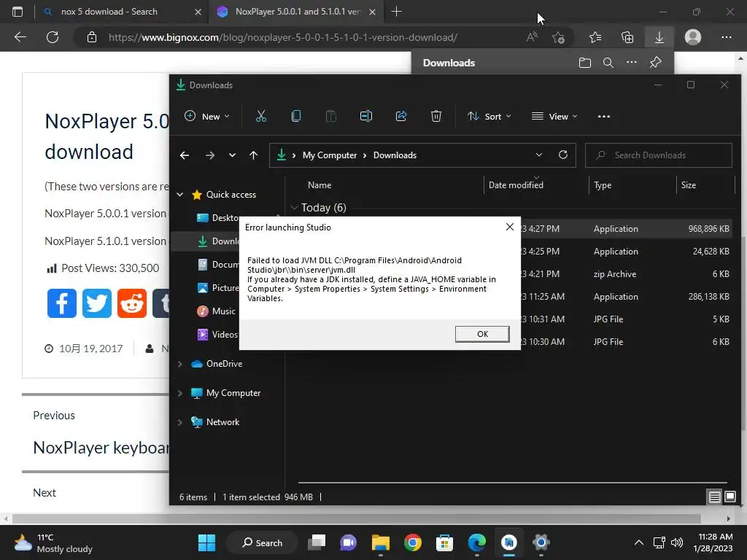Open the Collections icon in Edge
This screenshot has width=747, height=560.
(627, 37)
